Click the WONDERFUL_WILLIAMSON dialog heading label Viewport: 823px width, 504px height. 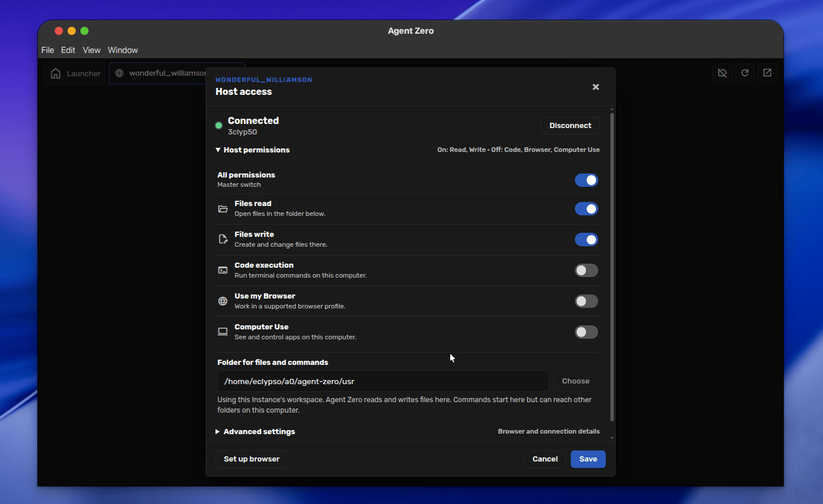tap(264, 80)
